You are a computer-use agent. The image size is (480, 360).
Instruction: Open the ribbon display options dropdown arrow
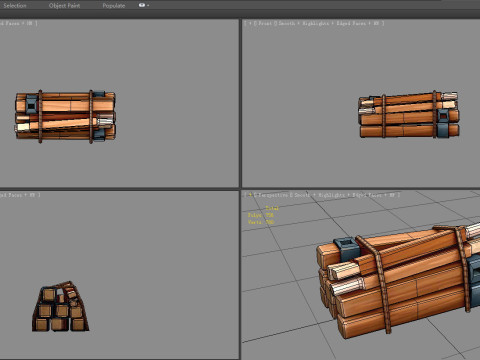pos(148,6)
